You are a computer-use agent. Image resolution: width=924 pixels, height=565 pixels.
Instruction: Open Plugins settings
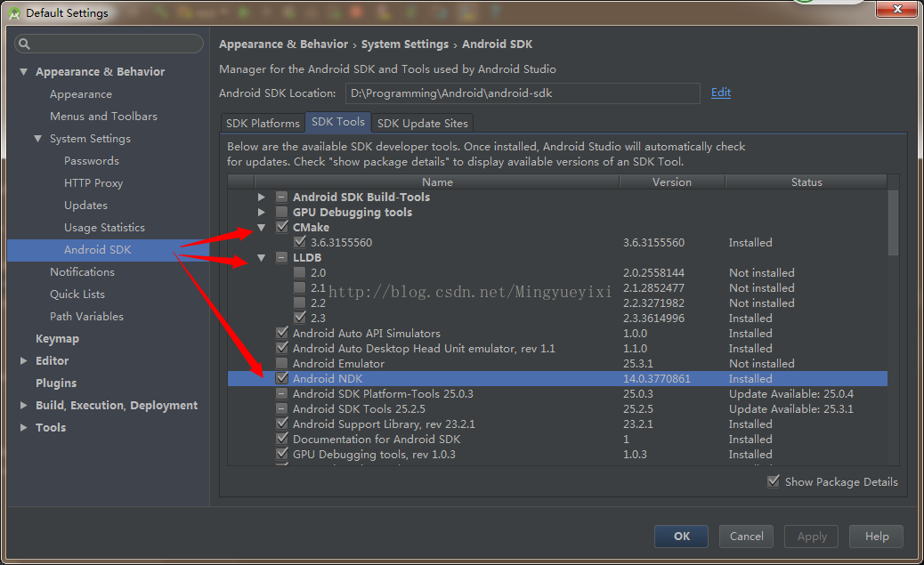pyautogui.click(x=56, y=383)
